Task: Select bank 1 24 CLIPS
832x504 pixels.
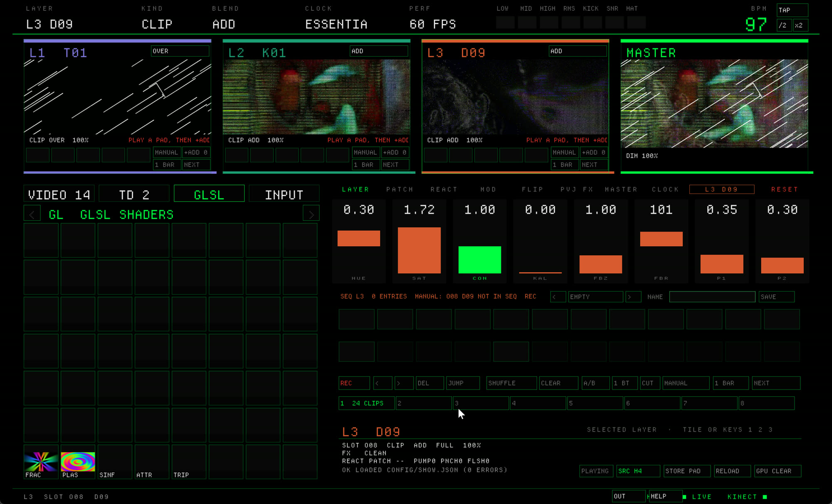Action: click(x=366, y=403)
